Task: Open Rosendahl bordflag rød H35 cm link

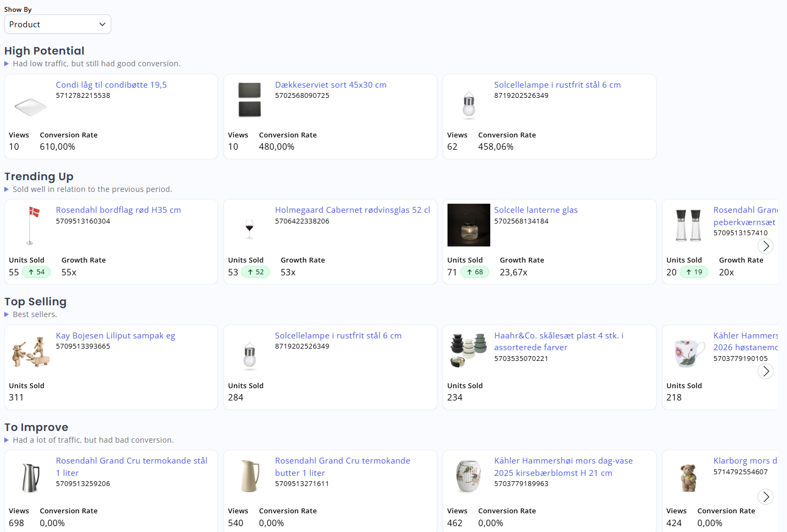Action: tap(118, 210)
